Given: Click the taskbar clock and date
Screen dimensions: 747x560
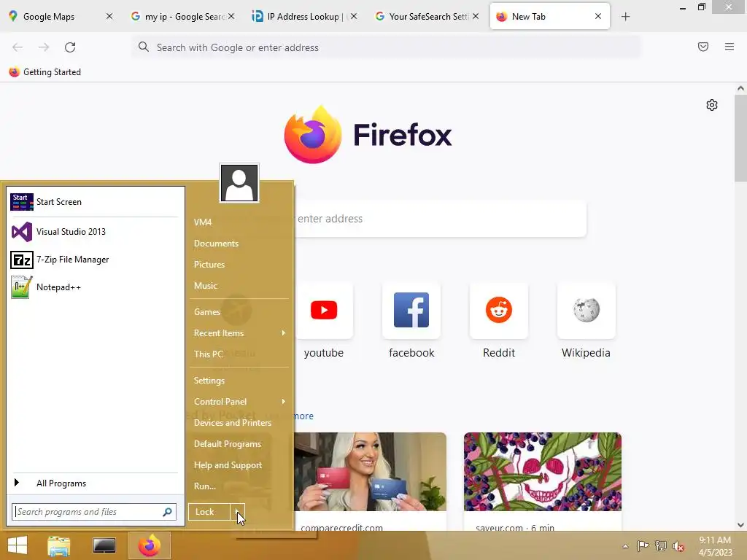Looking at the screenshot, I should point(715,546).
